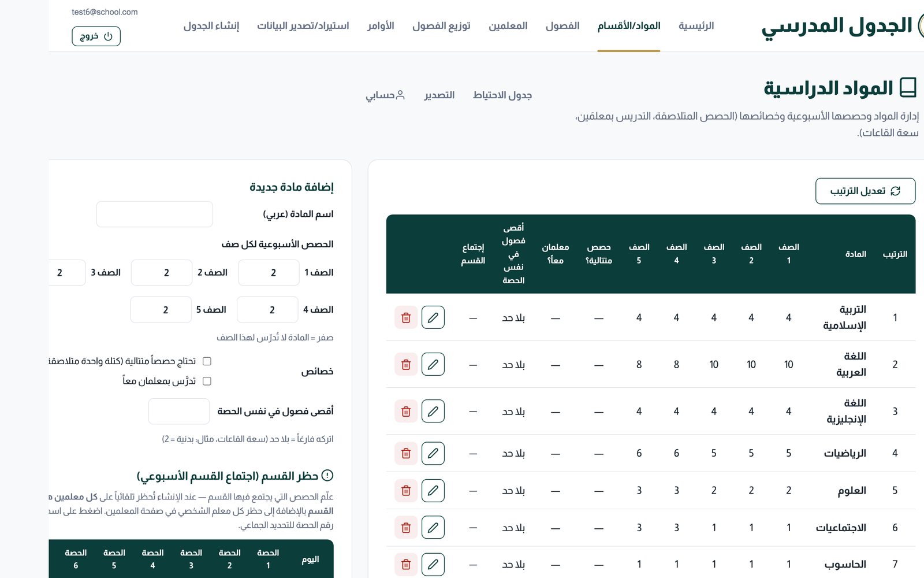This screenshot has height=578, width=924.
Task: Edit the اللغة العربية subject row
Action: [433, 364]
